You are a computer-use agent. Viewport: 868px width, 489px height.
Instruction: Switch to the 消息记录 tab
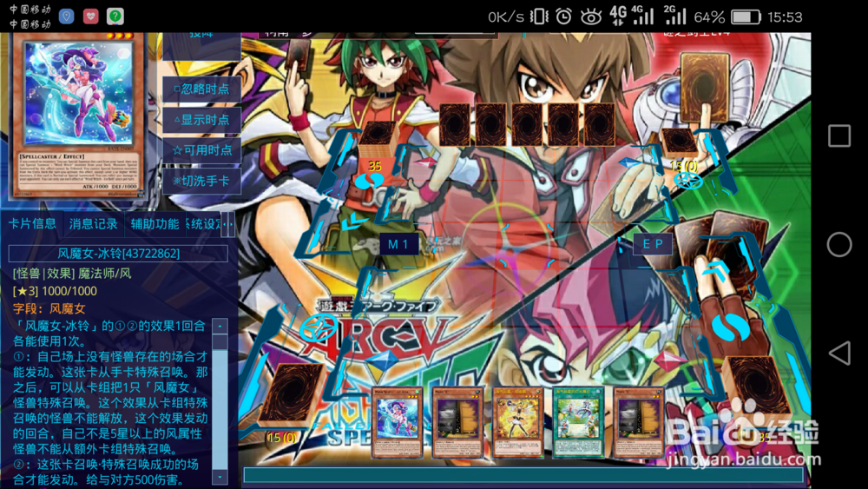coord(93,224)
